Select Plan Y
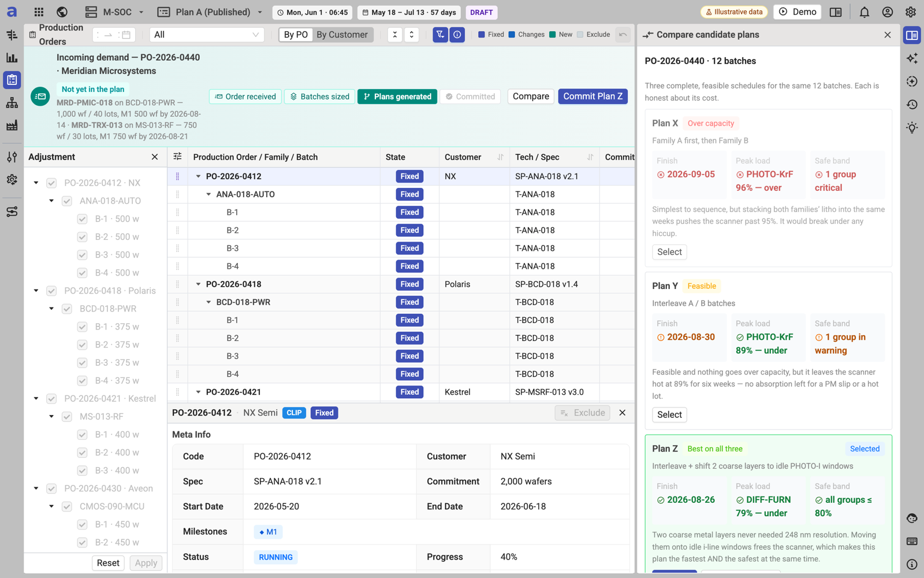Viewport: 924px width, 578px height. click(669, 414)
